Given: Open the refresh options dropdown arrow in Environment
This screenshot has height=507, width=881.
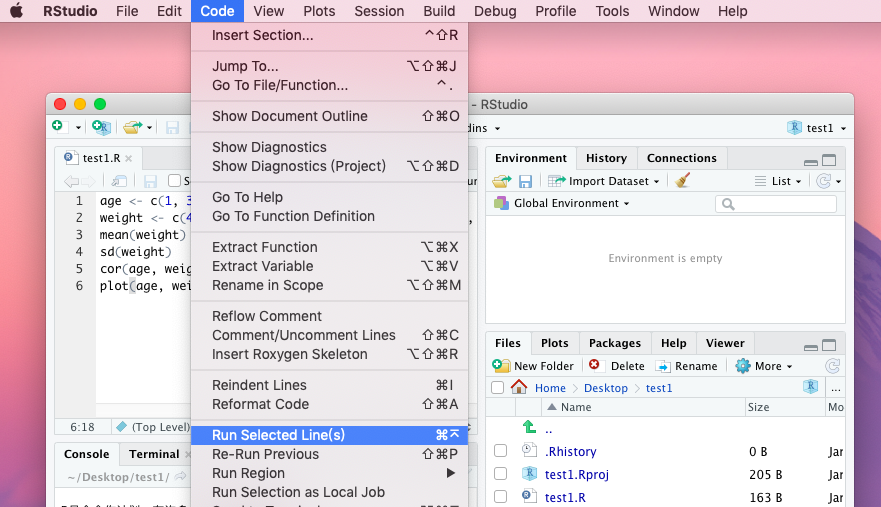Looking at the screenshot, I should point(838,182).
